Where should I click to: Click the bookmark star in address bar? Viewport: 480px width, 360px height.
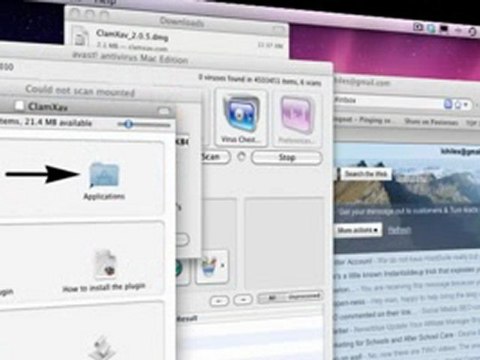[458, 105]
